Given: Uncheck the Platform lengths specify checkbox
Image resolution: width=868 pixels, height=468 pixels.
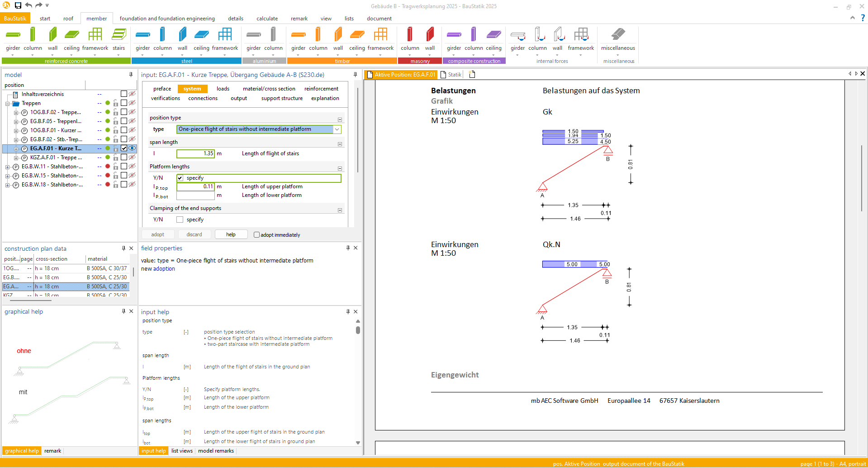Looking at the screenshot, I should [180, 178].
